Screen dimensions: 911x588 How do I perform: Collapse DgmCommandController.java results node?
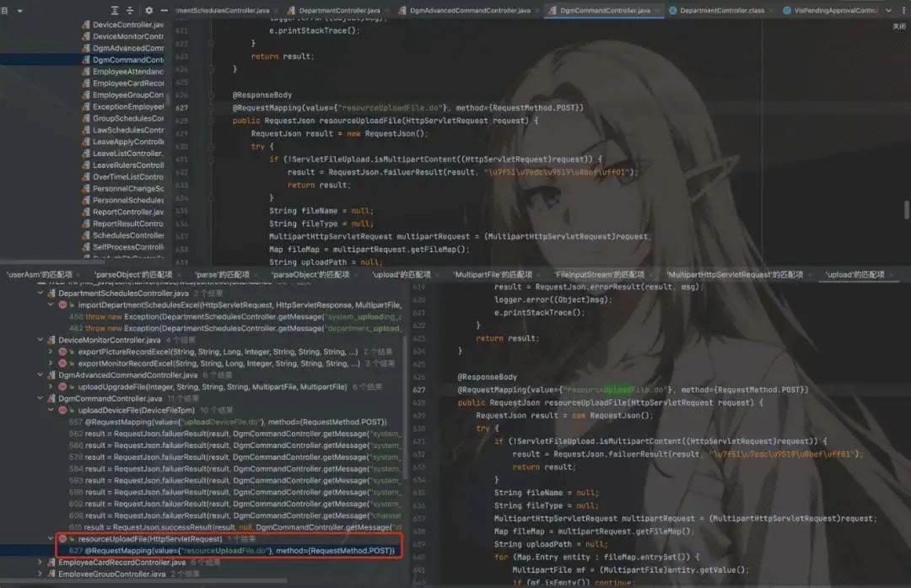(40, 398)
